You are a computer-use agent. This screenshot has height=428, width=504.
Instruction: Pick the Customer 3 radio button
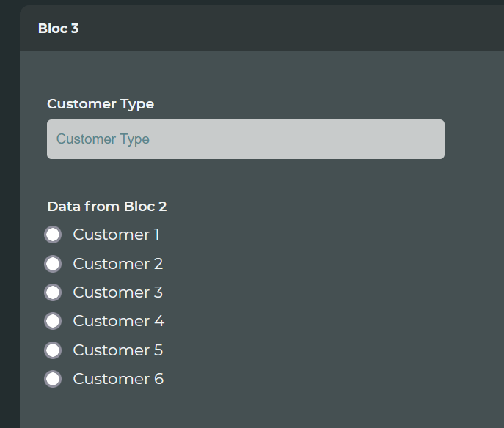[53, 292]
